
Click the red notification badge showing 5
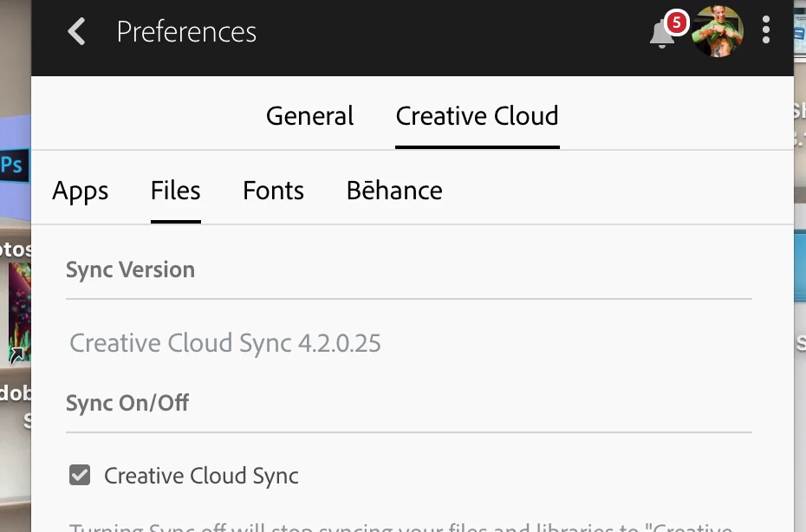coord(676,22)
